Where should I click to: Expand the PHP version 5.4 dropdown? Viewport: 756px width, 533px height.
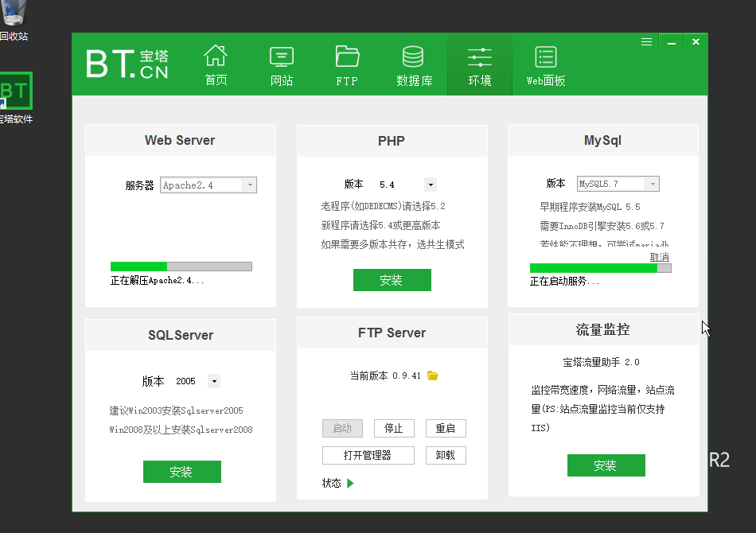point(431,185)
